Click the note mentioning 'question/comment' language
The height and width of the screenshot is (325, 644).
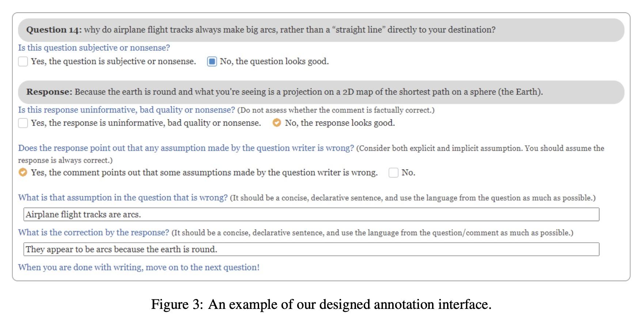click(372, 233)
